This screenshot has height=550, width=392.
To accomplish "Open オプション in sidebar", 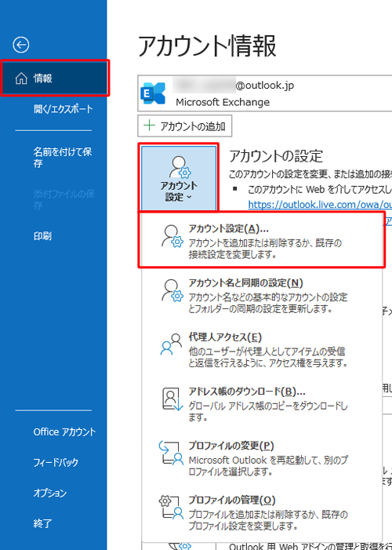I will pos(50,493).
